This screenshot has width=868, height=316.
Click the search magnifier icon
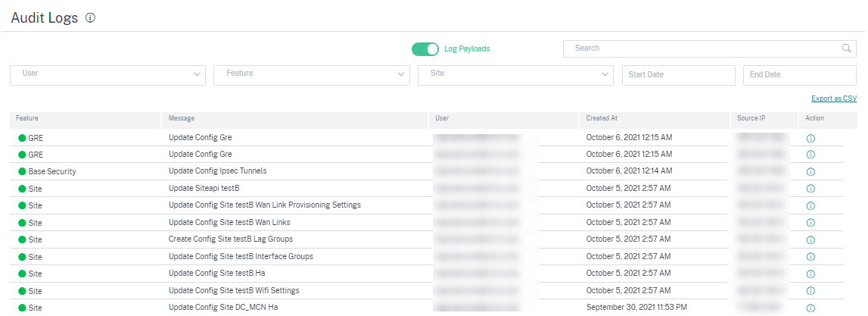coord(846,48)
